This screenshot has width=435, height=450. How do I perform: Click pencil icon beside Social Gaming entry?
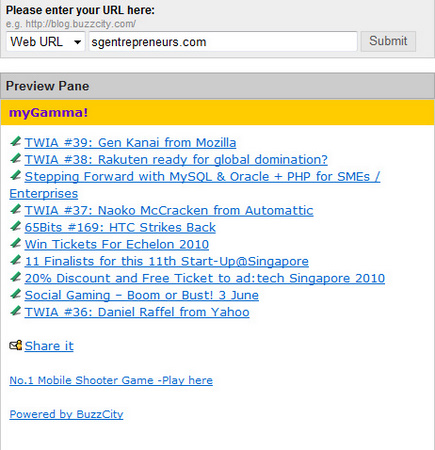[15, 294]
